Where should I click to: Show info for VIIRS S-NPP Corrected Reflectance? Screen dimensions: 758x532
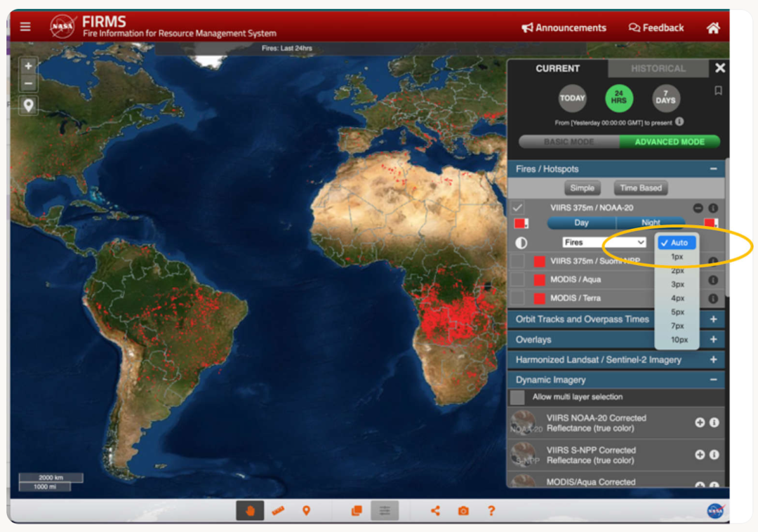pos(714,455)
